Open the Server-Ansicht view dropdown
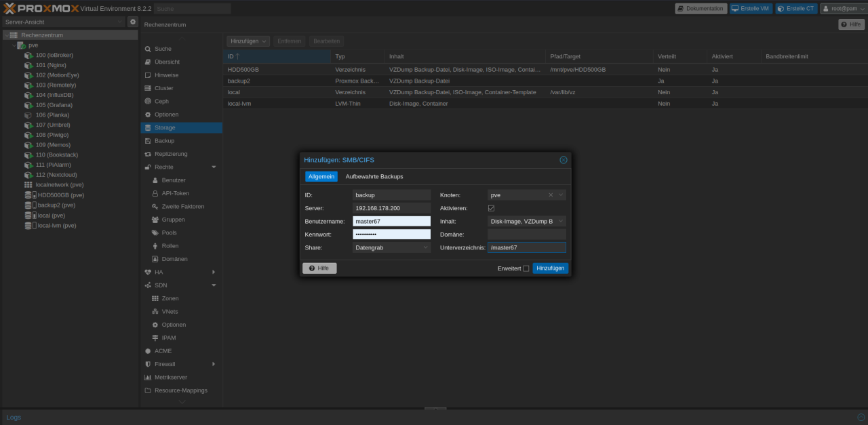This screenshot has height=425, width=868. (x=121, y=22)
